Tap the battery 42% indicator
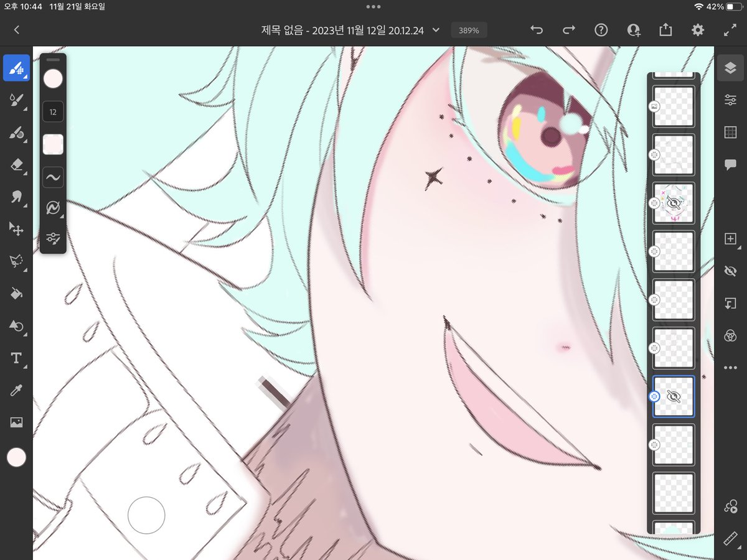747x560 pixels. point(724,7)
